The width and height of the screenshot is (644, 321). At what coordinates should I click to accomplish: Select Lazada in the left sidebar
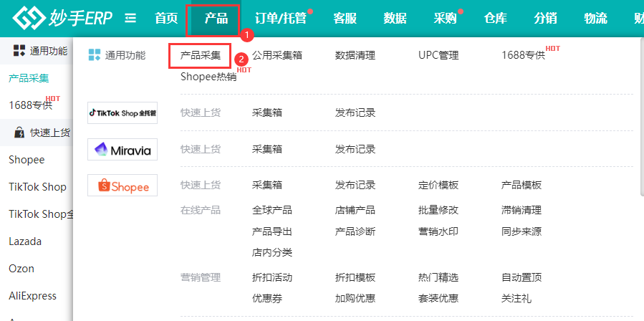coord(25,241)
